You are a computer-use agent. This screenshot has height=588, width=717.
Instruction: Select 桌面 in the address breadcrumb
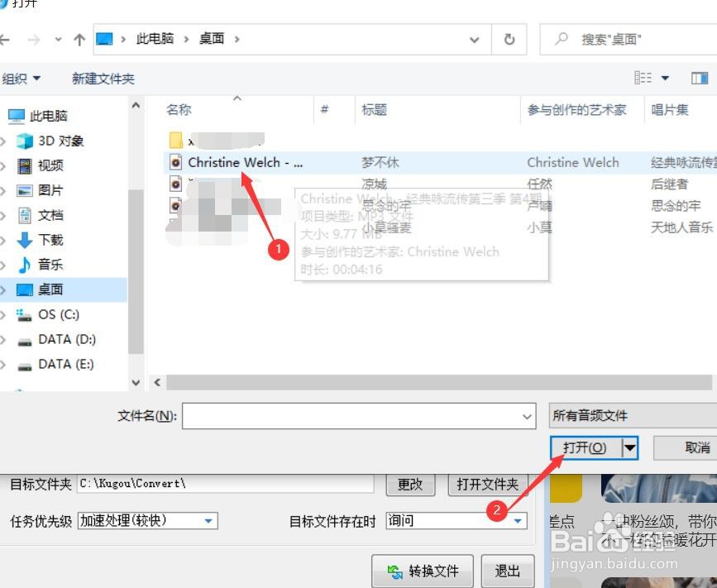click(212, 39)
